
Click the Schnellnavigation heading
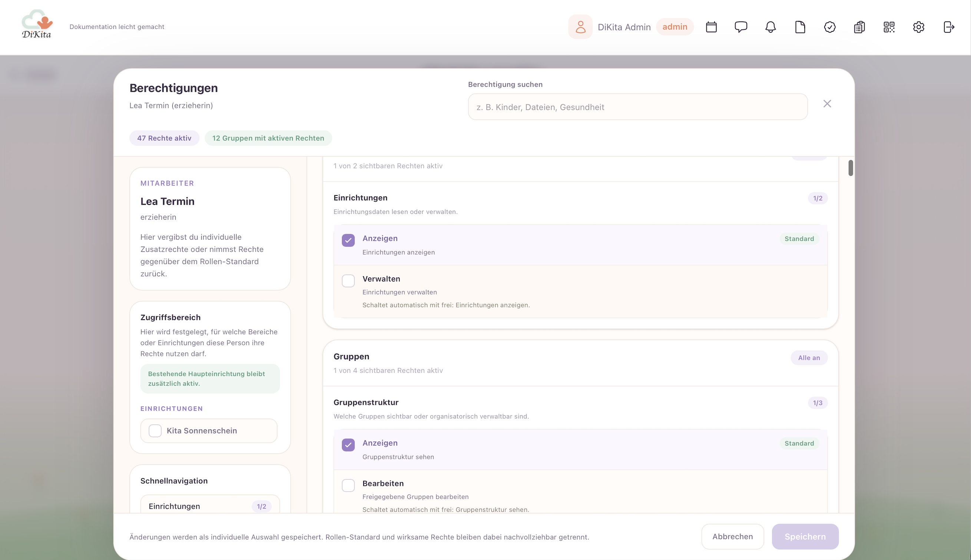(174, 481)
